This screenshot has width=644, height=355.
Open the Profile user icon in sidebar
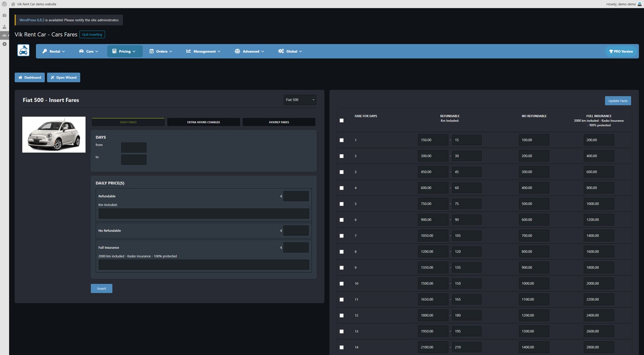(4, 27)
